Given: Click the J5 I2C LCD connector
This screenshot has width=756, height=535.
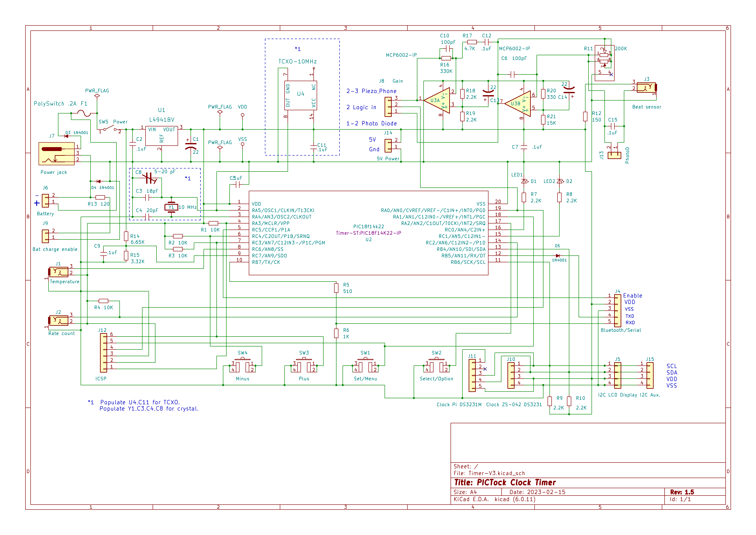Looking at the screenshot, I should (x=618, y=376).
